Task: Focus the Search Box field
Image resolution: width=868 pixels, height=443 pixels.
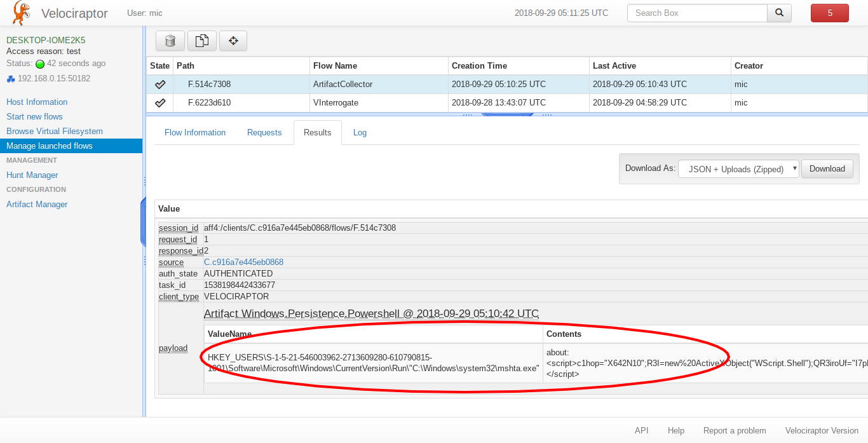Action: coord(697,13)
